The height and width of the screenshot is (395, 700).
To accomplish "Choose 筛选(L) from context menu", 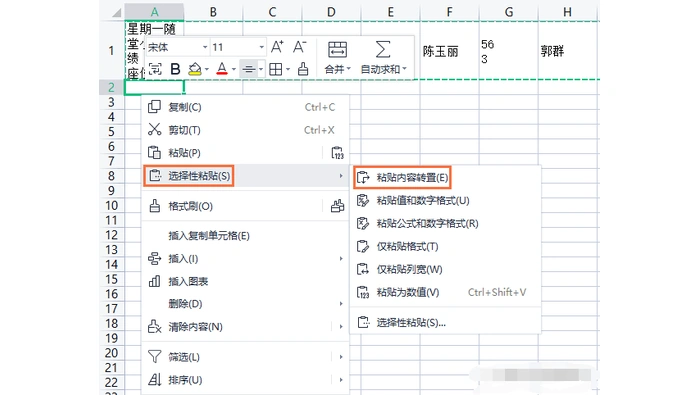I will (x=245, y=357).
